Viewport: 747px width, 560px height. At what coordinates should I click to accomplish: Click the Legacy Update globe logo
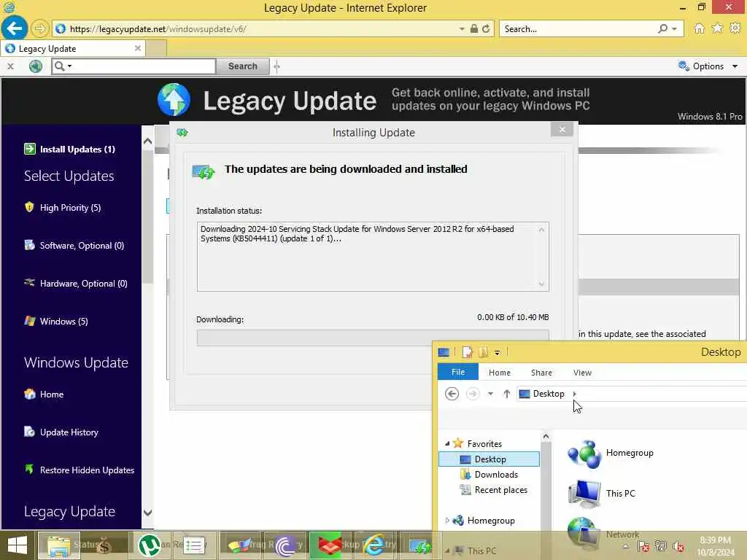(174, 100)
